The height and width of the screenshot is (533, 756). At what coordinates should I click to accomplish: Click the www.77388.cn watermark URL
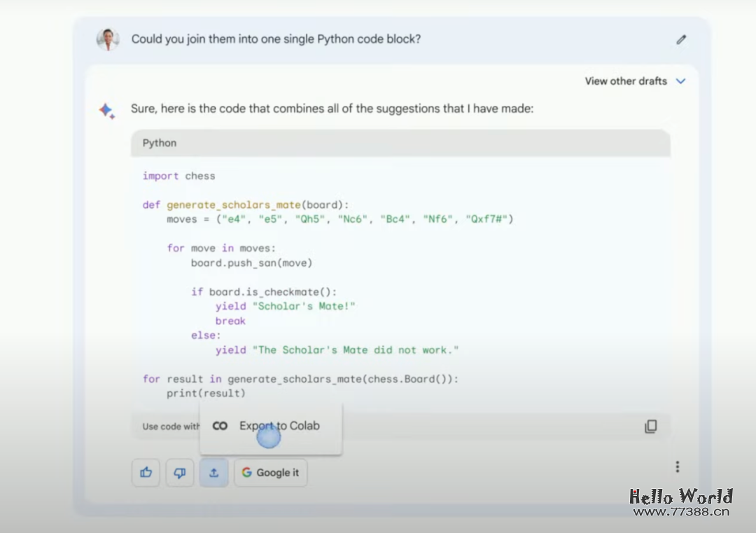[681, 512]
